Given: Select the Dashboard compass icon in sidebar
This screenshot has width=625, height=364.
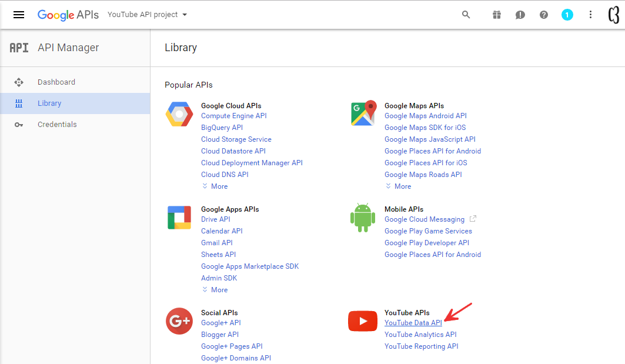Looking at the screenshot, I should 19,82.
